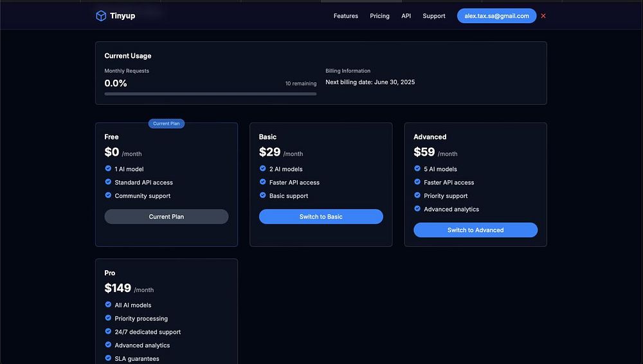The image size is (643, 364).
Task: Click the Free plan title
Action: point(111,136)
